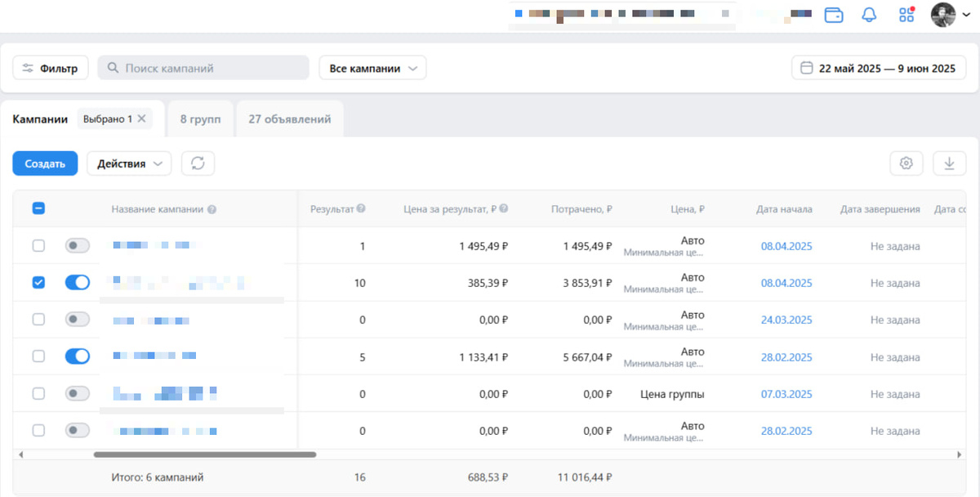Enable the campaign with 1 495,49 ₽ spent
Screen dimensions: 980x497
[78, 245]
